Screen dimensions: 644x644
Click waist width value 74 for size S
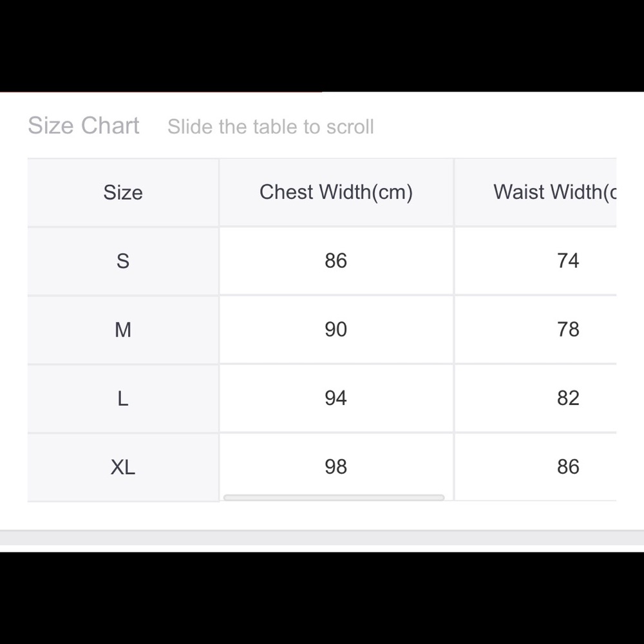point(568,261)
